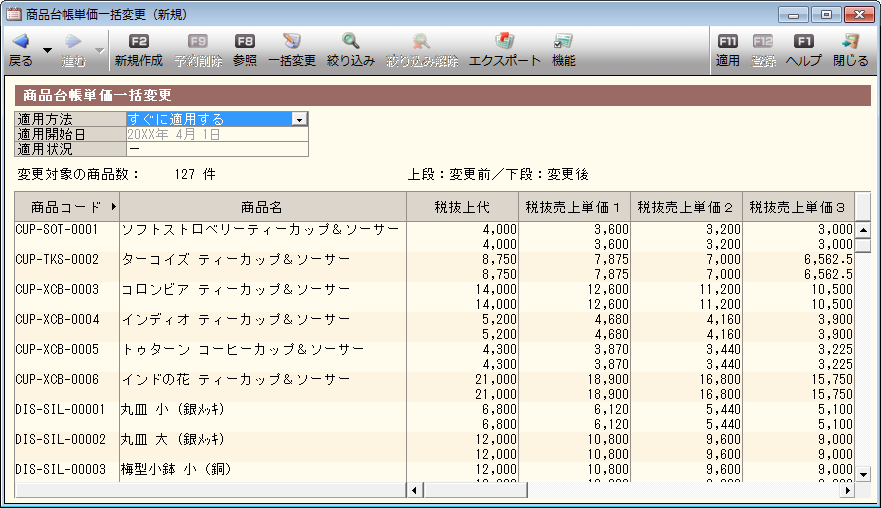Click the horizontal scrollbar left arrow
This screenshot has height=508, width=881.
click(415, 490)
